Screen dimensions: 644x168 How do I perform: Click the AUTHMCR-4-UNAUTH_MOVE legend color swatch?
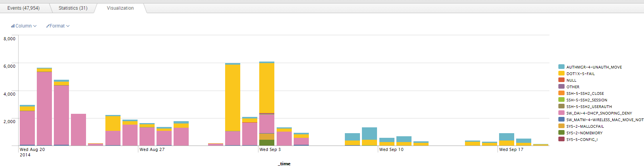[561, 67]
